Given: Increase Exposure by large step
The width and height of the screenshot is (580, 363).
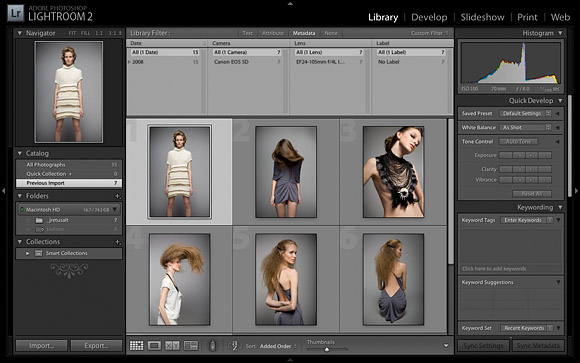Looking at the screenshot, I should pyautogui.click(x=545, y=155).
